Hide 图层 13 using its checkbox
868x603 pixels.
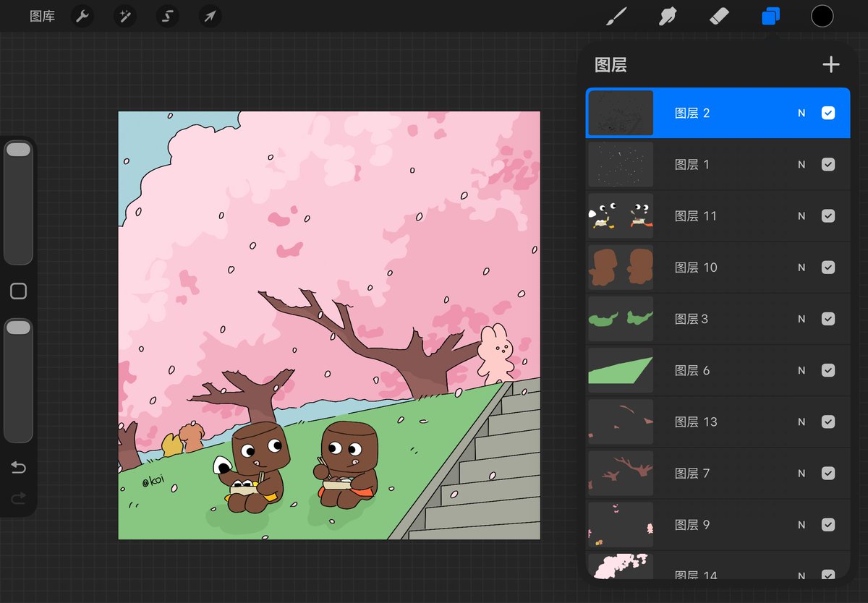[828, 422]
